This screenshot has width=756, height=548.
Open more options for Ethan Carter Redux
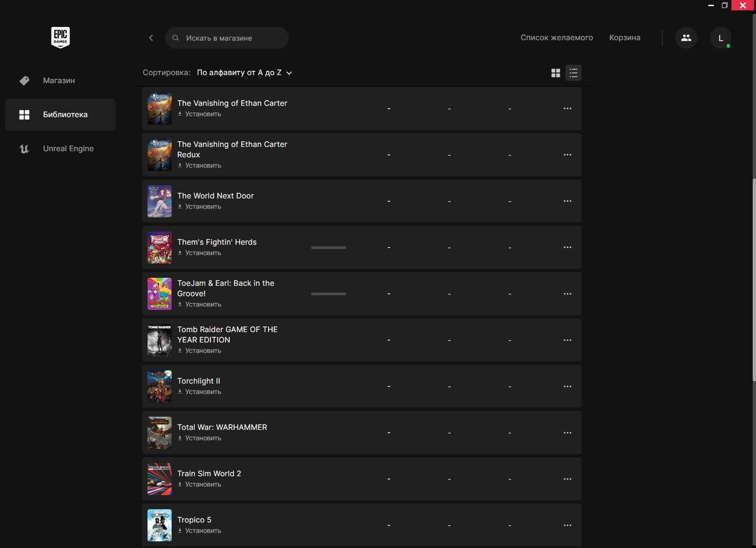point(567,155)
